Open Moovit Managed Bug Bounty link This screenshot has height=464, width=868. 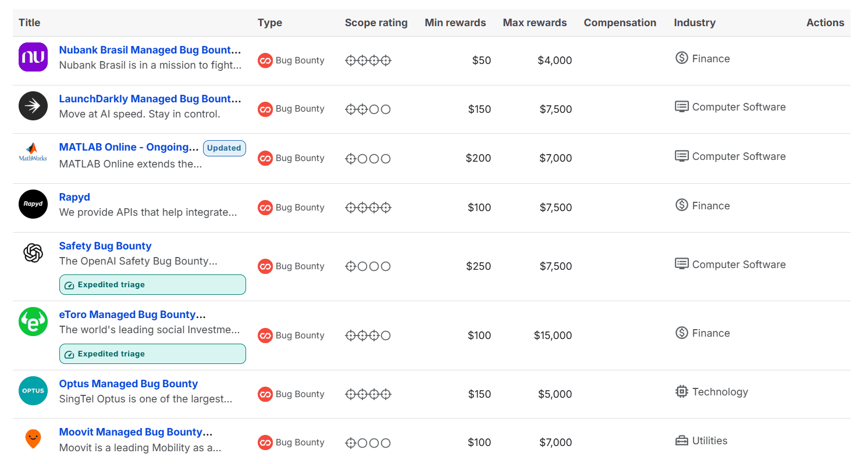(x=136, y=432)
